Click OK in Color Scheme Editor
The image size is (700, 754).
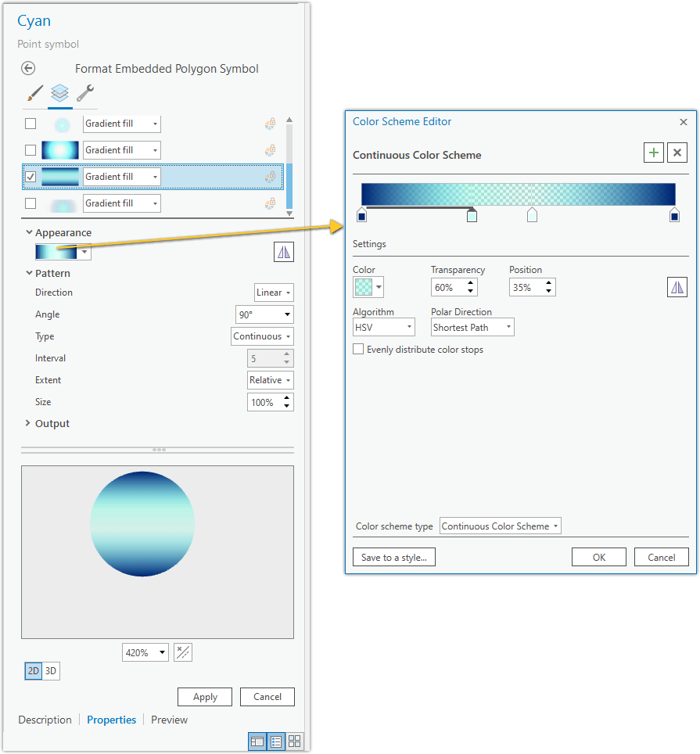click(598, 557)
